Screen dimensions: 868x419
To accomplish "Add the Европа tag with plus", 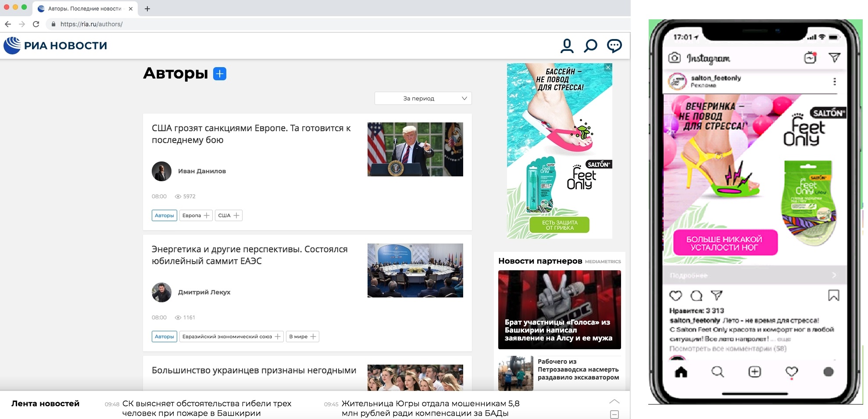I will point(207,215).
